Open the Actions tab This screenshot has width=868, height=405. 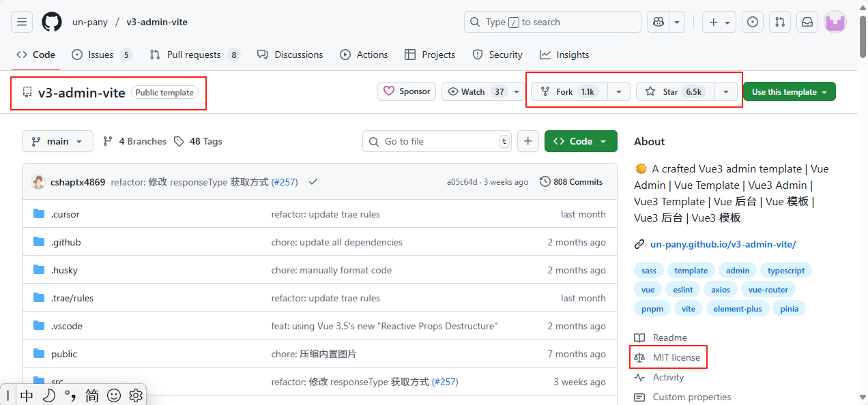pyautogui.click(x=364, y=55)
